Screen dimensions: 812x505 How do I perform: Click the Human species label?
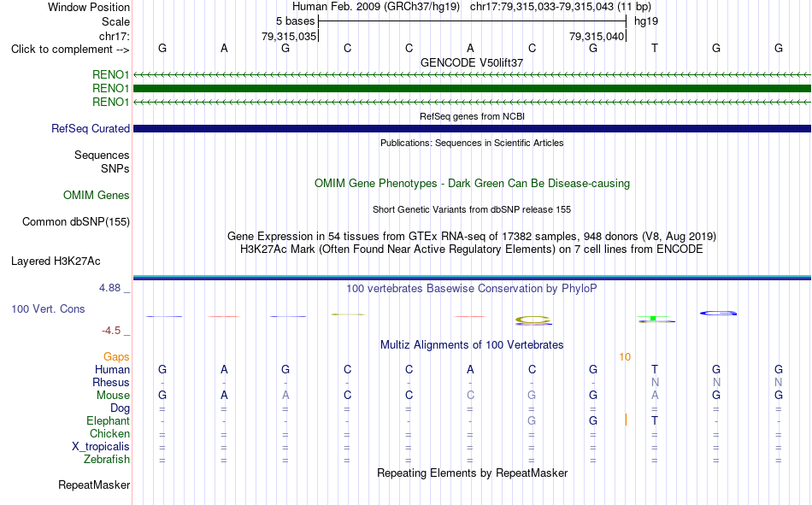click(x=112, y=369)
